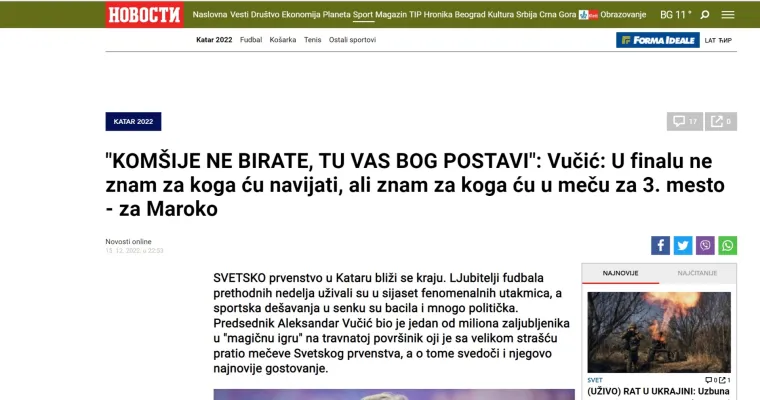The image size is (760, 400).
Task: Click the share counter button
Action: click(721, 121)
